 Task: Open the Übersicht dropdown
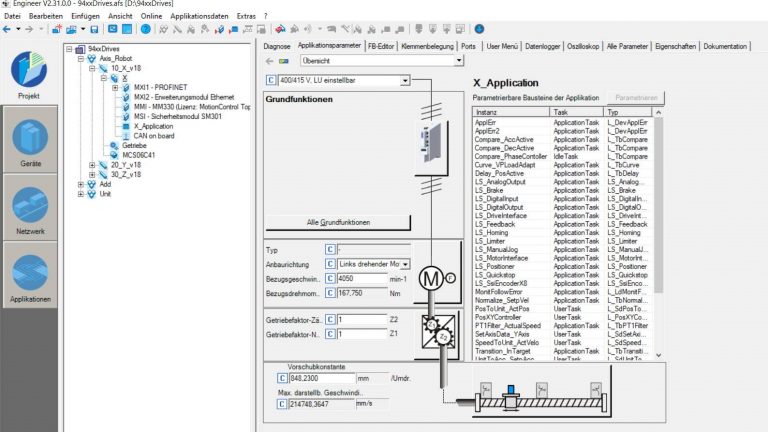pos(458,61)
